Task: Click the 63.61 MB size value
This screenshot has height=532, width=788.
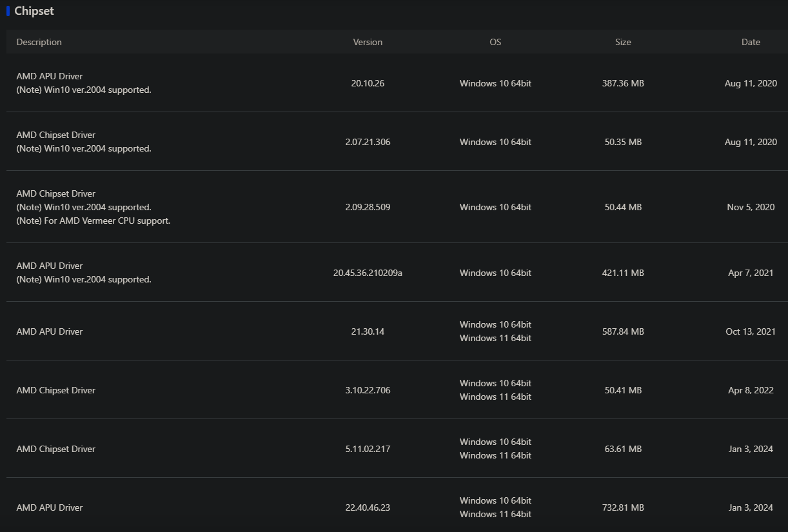Action: point(623,449)
